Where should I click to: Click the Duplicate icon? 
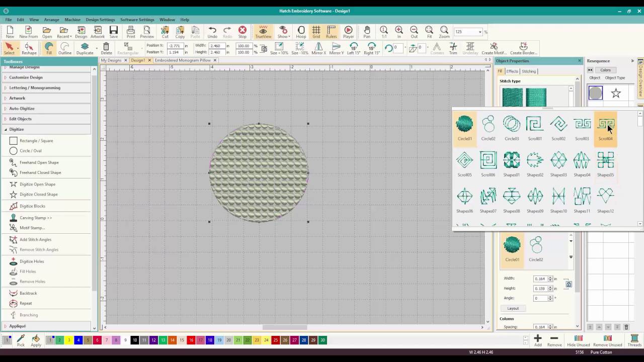(85, 48)
